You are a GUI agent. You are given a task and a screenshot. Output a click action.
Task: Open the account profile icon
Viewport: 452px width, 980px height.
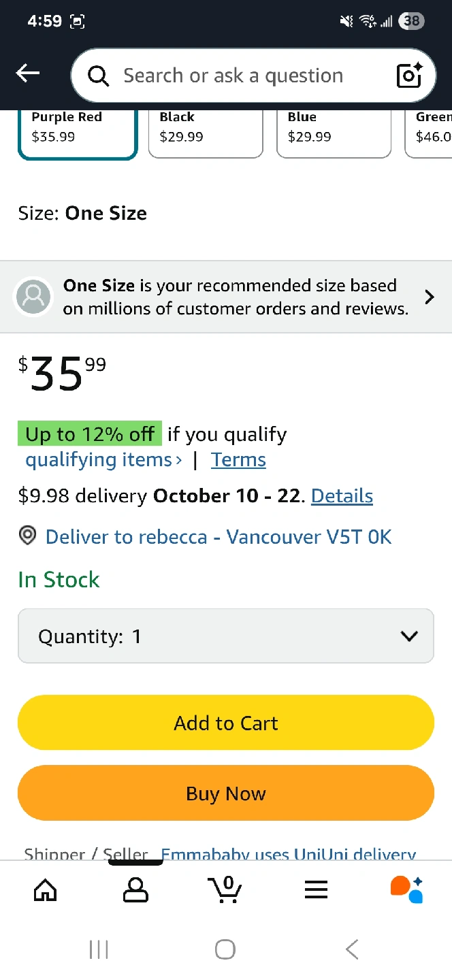[x=135, y=889]
